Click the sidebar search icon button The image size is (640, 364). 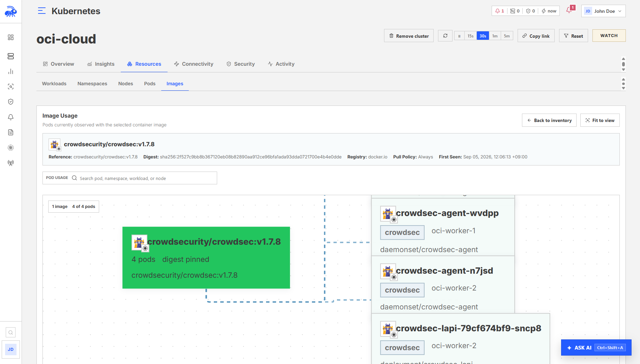point(11,333)
